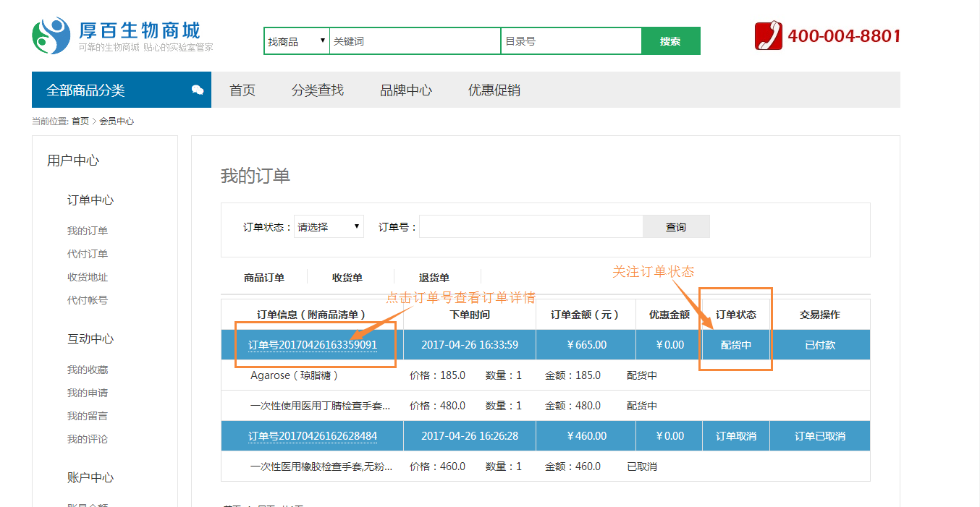The width and height of the screenshot is (980, 507).
Task: Switch to the 退货单 tab
Action: pyautogui.click(x=434, y=278)
